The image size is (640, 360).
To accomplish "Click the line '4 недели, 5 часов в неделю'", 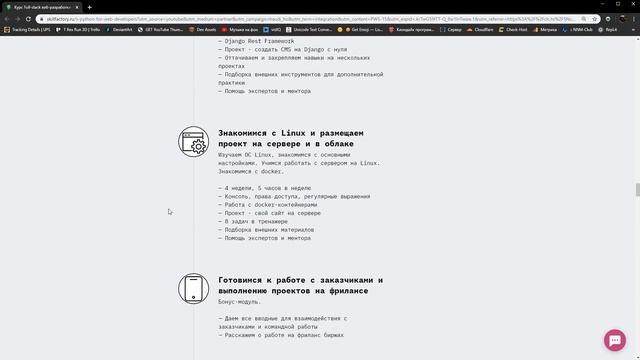I will (x=264, y=188).
